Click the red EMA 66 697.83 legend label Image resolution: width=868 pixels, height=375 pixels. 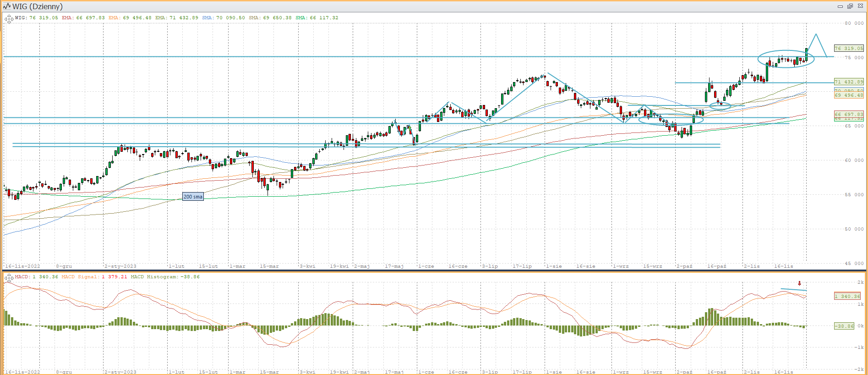point(83,18)
